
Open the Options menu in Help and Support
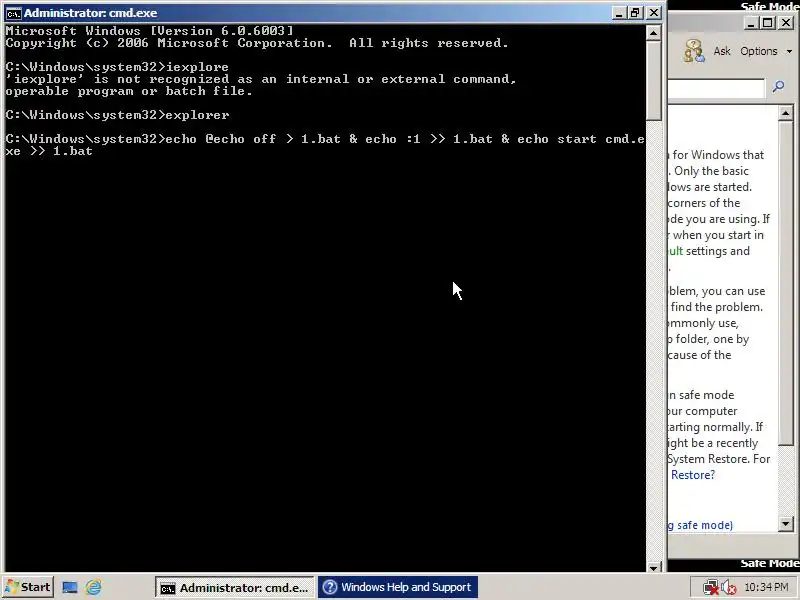(x=766, y=51)
